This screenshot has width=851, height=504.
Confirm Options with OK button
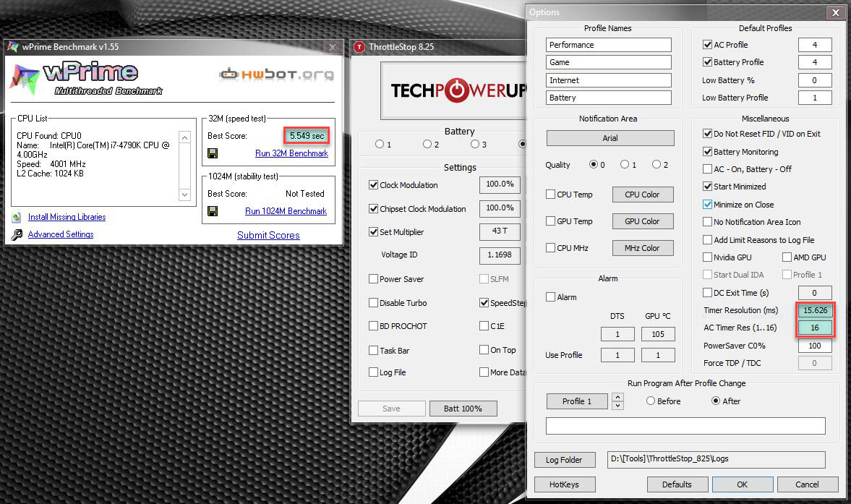point(743,484)
